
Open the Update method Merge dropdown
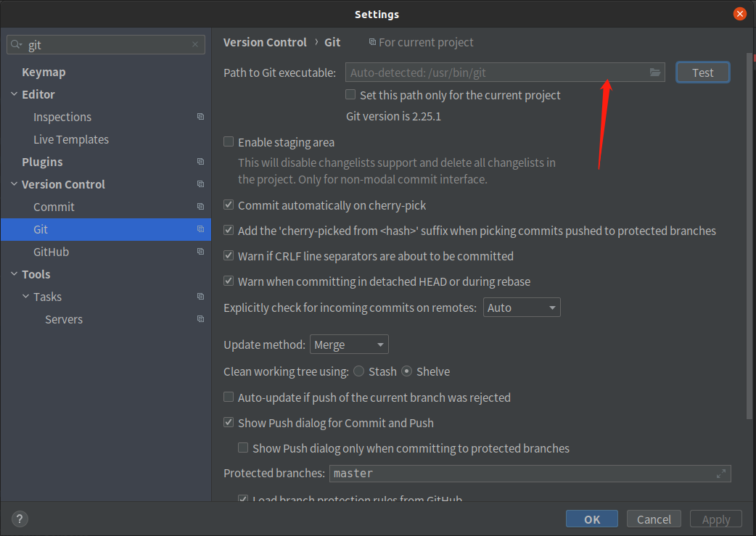349,345
